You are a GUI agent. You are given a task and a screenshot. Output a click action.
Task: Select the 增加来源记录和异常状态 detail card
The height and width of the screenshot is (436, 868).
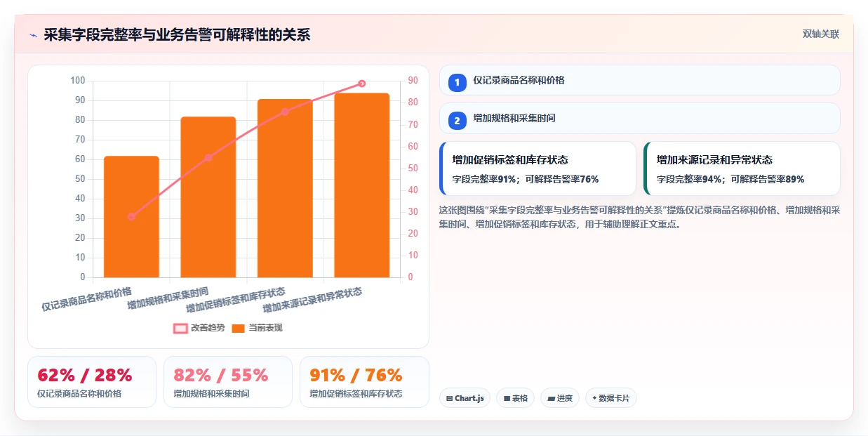click(742, 169)
